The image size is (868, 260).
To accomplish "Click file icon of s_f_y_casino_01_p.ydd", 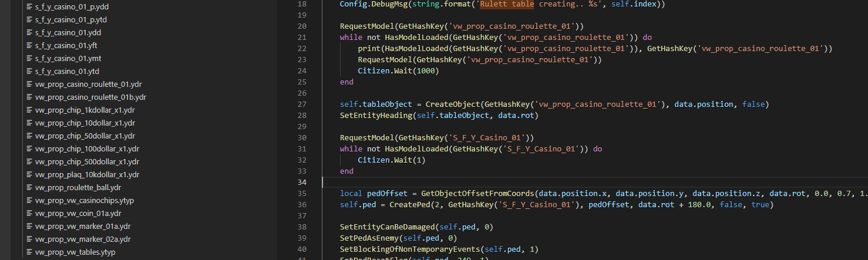I will click(29, 7).
